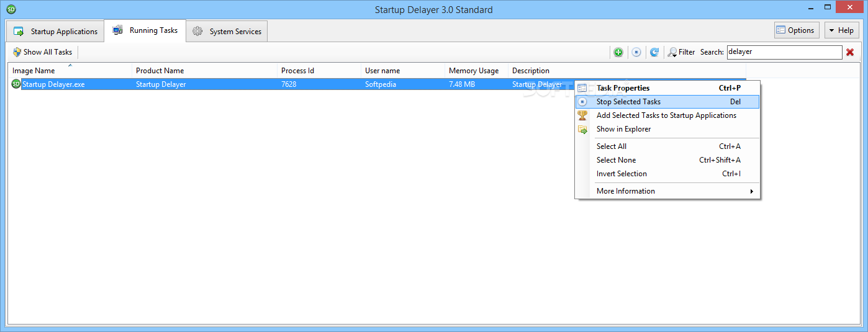Click the Stop Selected Tasks menu icon

pos(582,102)
